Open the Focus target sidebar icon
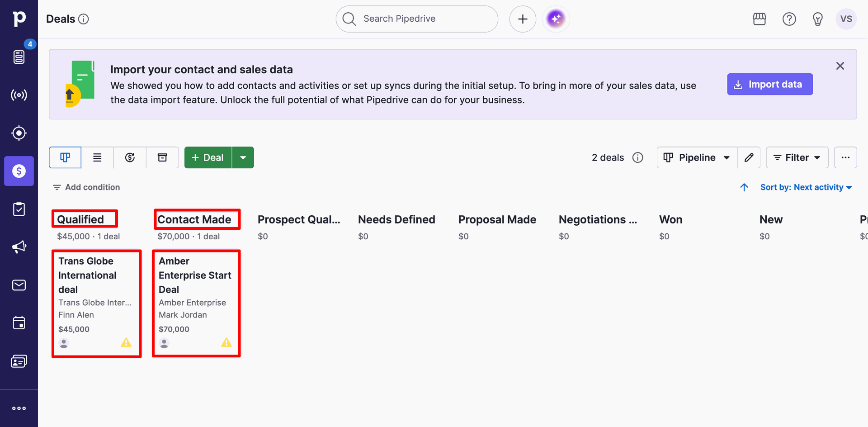The image size is (868, 427). 19,133
